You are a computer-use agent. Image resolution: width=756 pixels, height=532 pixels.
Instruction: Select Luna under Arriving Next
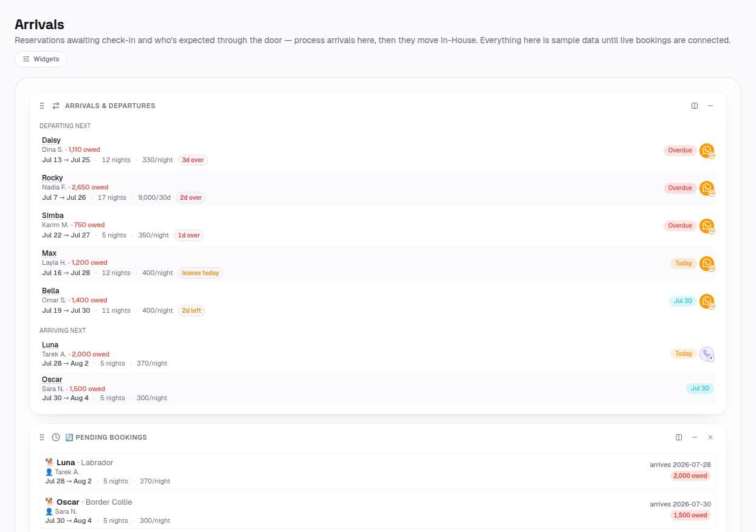click(50, 345)
